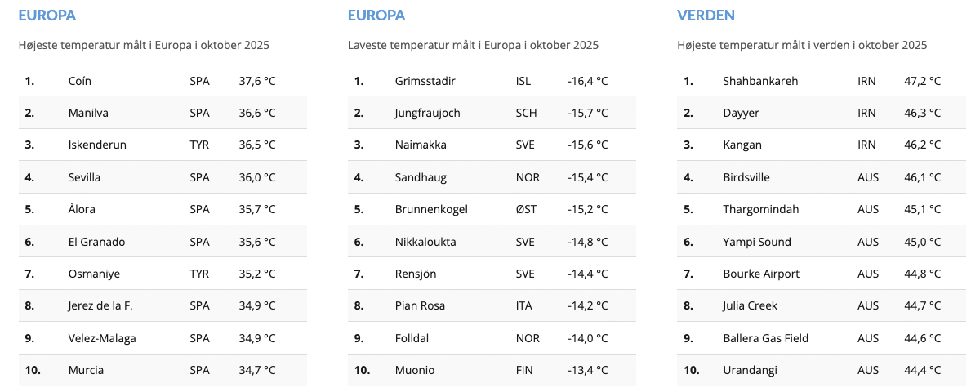The width and height of the screenshot is (980, 388).
Task: Select Muonio in the coldest list
Action: pos(415,370)
